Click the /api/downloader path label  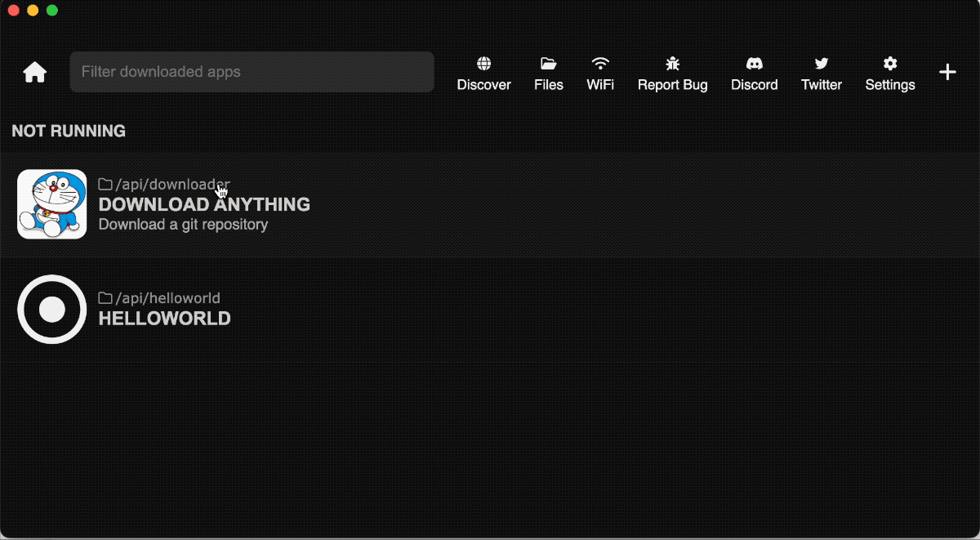tap(171, 184)
